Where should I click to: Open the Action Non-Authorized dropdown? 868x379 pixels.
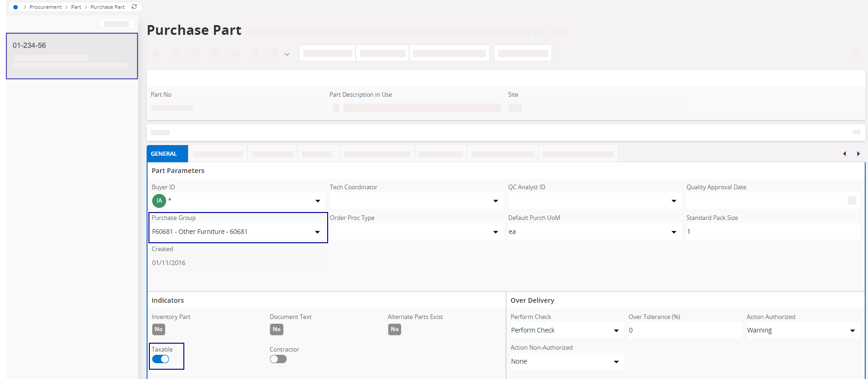pos(616,362)
